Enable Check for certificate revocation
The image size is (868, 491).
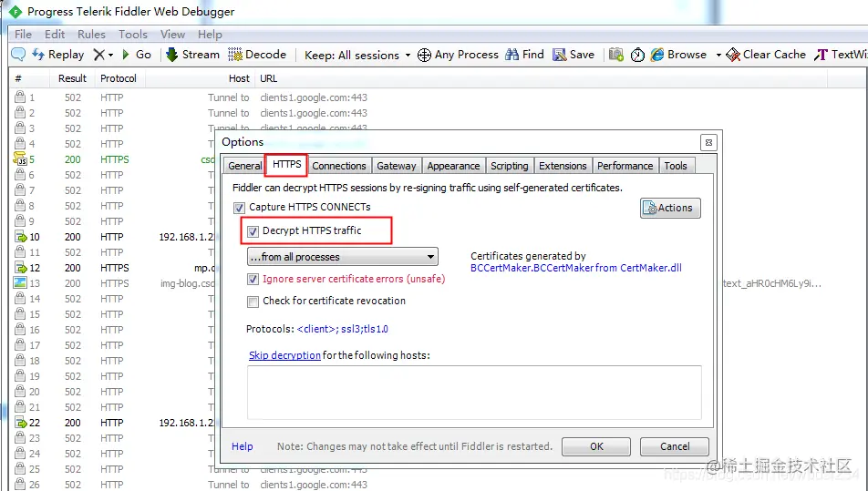coord(253,302)
